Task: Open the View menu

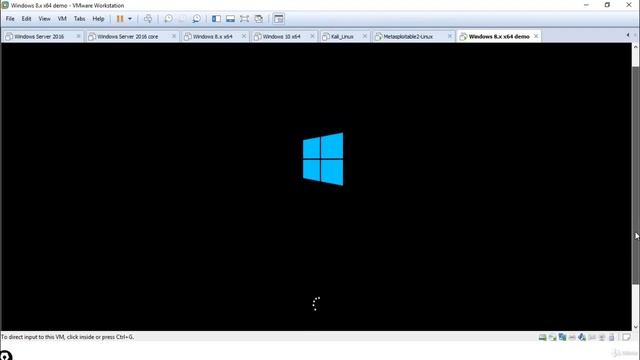Action: (44, 19)
